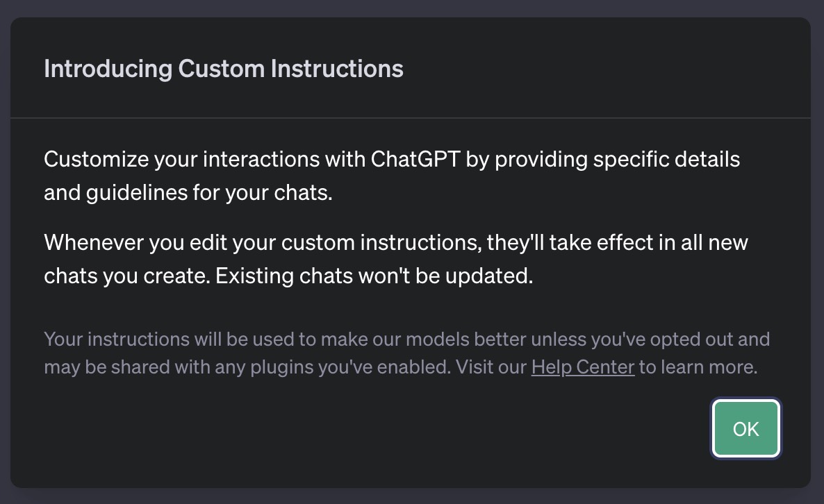The image size is (824, 504).
Task: Click the phrase 'specific details' in first paragraph
Action: coord(666,159)
